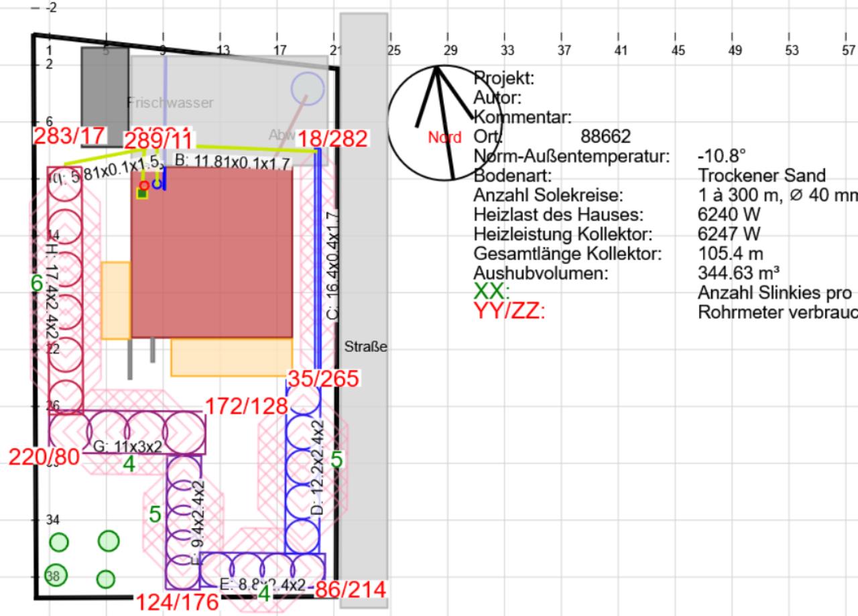Click the red 283/17 pipe meter marker
This screenshot has height=616, width=858.
point(70,135)
